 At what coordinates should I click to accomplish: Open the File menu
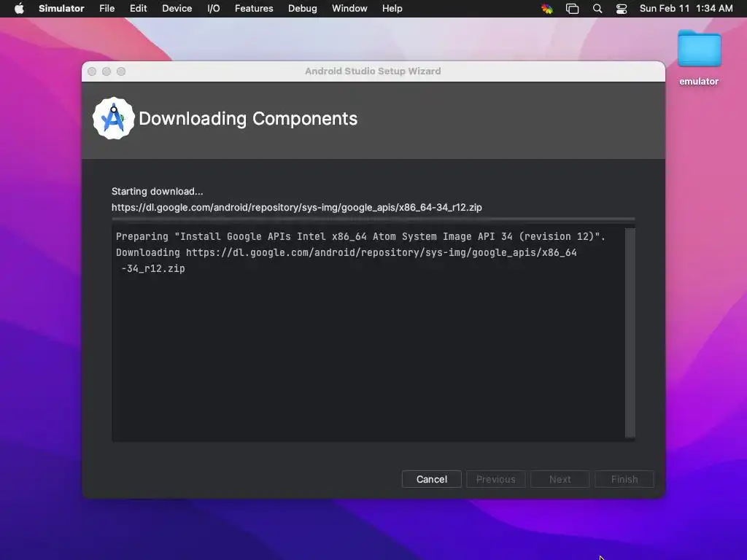107,9
